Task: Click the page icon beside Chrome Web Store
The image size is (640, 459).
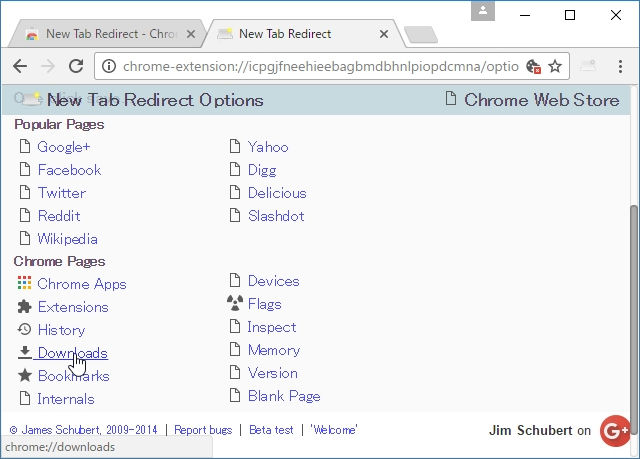Action: 451,98
